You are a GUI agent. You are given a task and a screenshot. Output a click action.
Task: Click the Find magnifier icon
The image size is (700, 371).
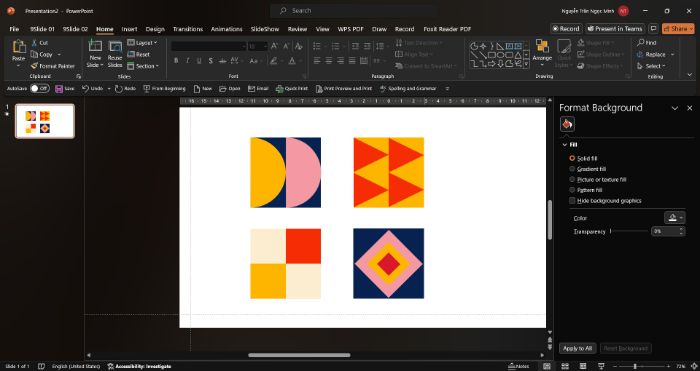click(x=641, y=43)
